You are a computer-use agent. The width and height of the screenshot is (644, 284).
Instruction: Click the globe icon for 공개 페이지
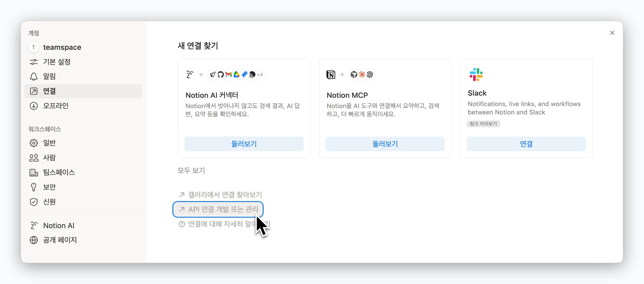click(34, 240)
